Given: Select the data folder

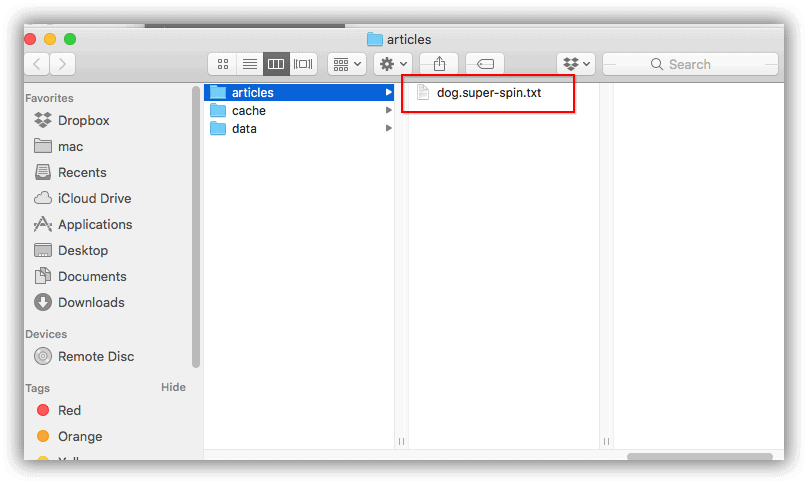Looking at the screenshot, I should tap(299, 128).
